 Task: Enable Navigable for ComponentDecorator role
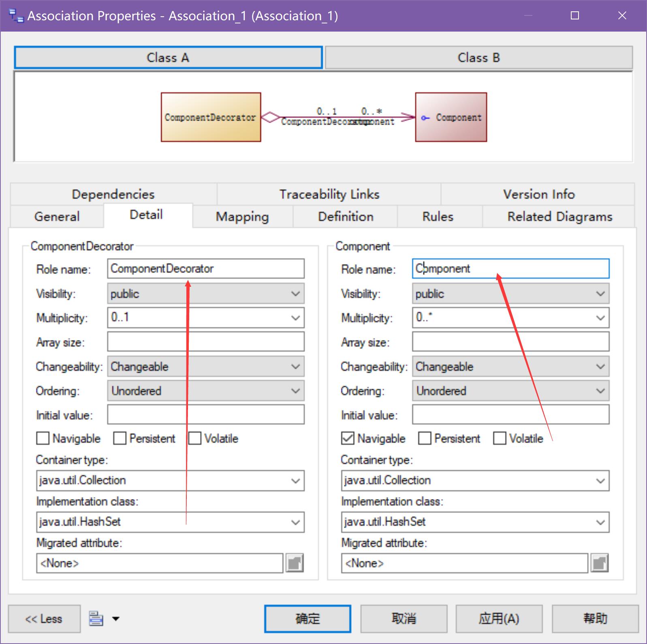pos(43,438)
